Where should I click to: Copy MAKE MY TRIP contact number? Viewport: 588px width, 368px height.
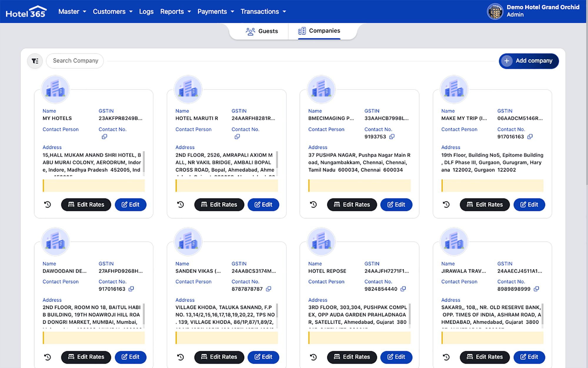pyautogui.click(x=530, y=137)
